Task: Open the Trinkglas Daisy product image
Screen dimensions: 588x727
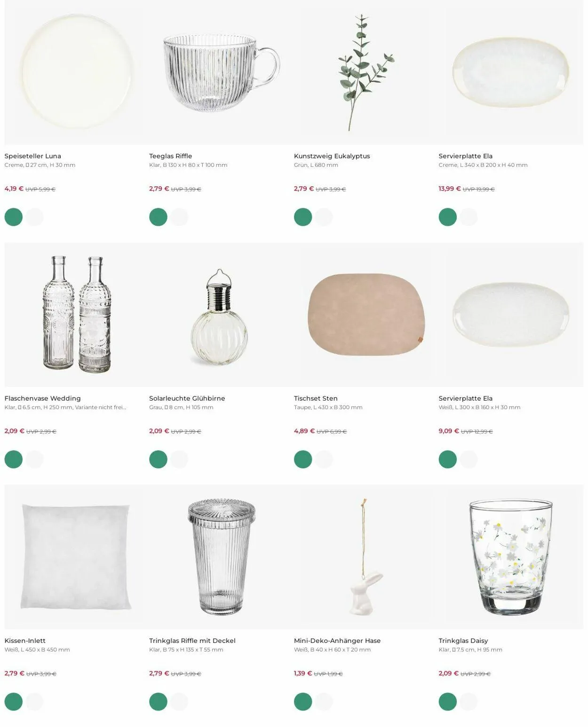Action: coord(511,557)
